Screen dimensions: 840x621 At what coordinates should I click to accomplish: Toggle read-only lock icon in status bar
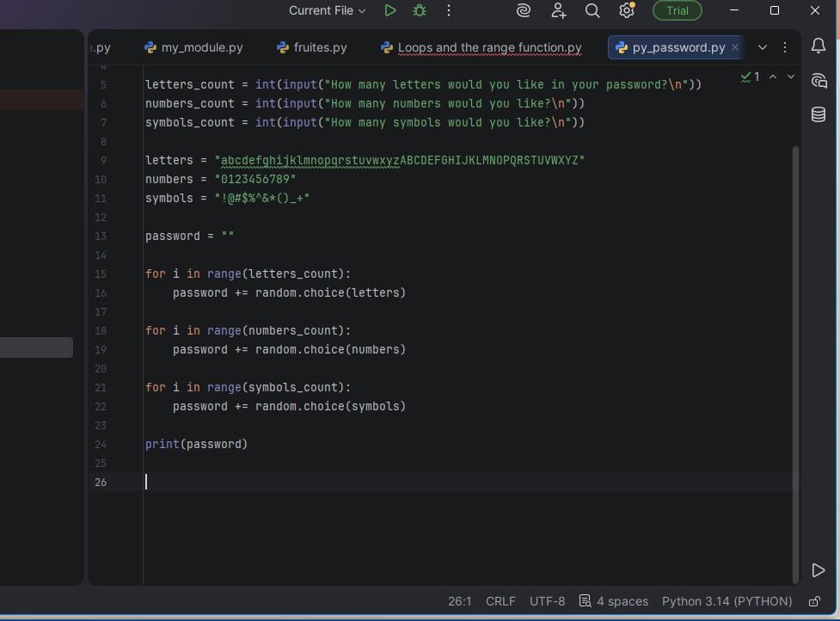pyautogui.click(x=814, y=601)
